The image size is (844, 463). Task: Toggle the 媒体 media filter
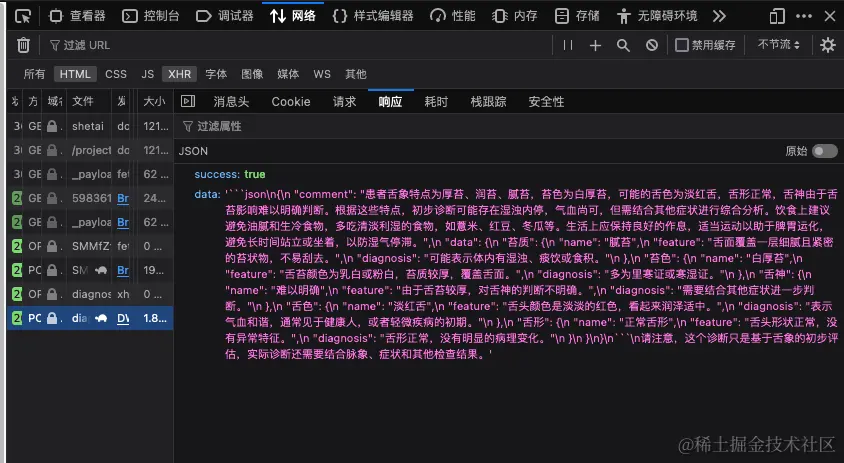[288, 74]
